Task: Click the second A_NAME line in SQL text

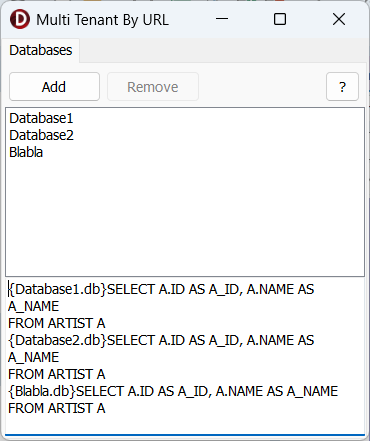Action: pyautogui.click(x=34, y=357)
